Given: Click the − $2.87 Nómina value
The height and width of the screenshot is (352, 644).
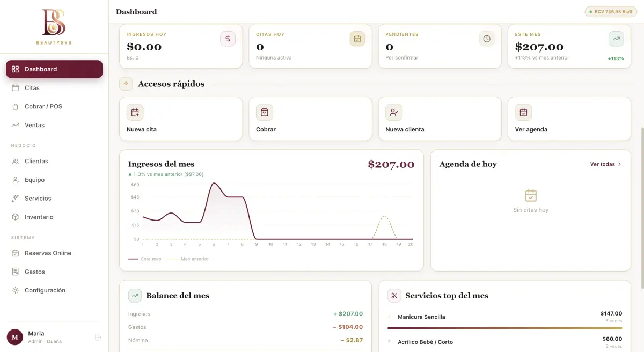Looking at the screenshot, I should pos(352,341).
